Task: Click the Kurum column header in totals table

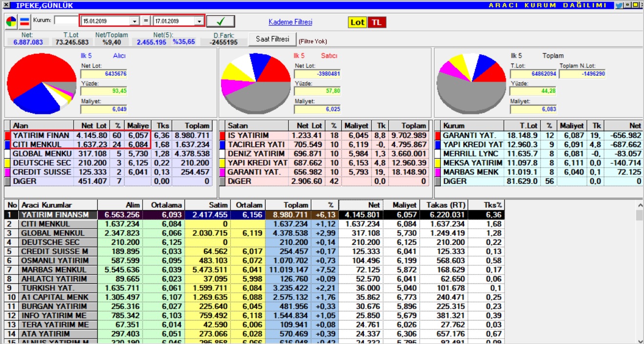Action: pyautogui.click(x=472, y=126)
